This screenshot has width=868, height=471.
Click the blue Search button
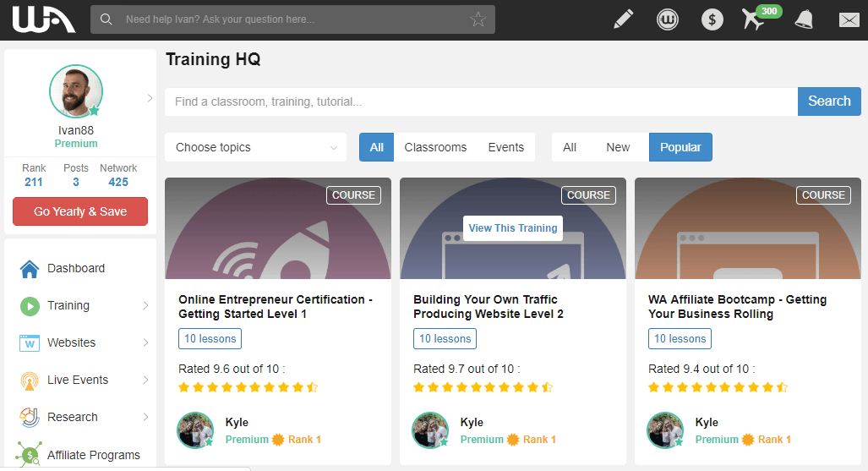pos(829,101)
